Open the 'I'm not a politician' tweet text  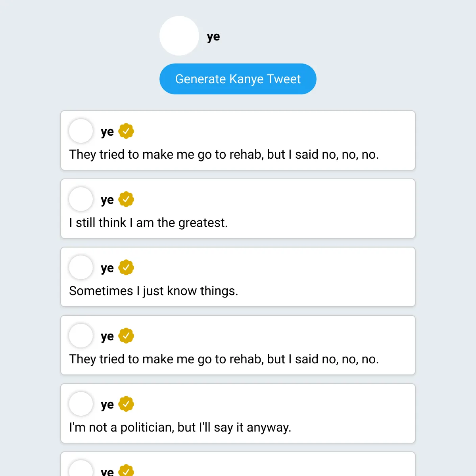pos(180,428)
